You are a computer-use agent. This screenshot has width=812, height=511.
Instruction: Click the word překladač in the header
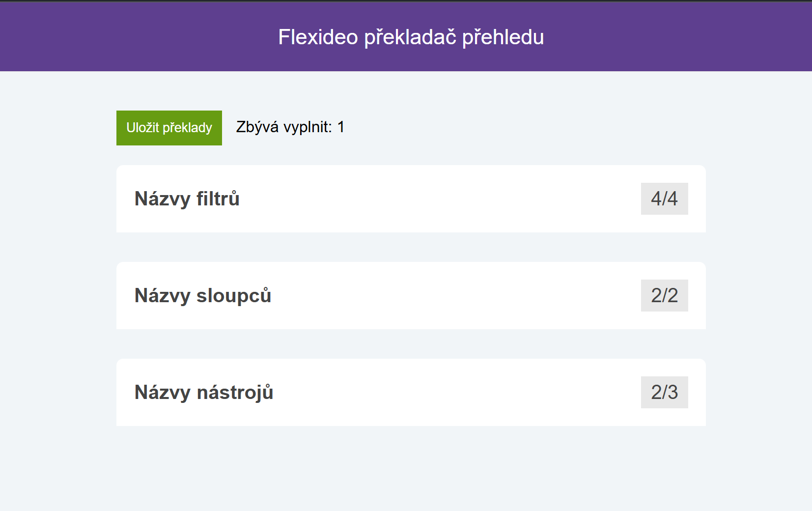pos(410,37)
